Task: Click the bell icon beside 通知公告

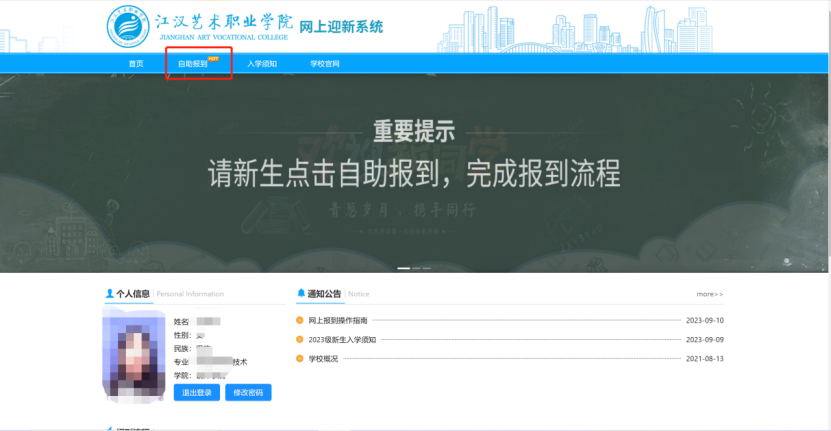Action: [301, 294]
